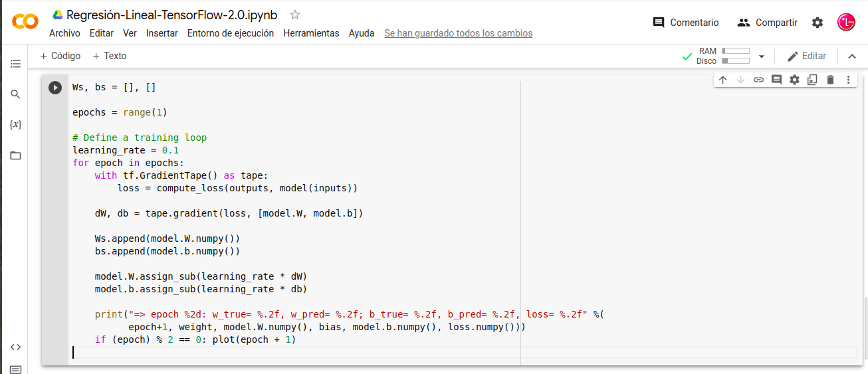The width and height of the screenshot is (868, 374).
Task: Open the variables inspector panel
Action: pos(15,125)
